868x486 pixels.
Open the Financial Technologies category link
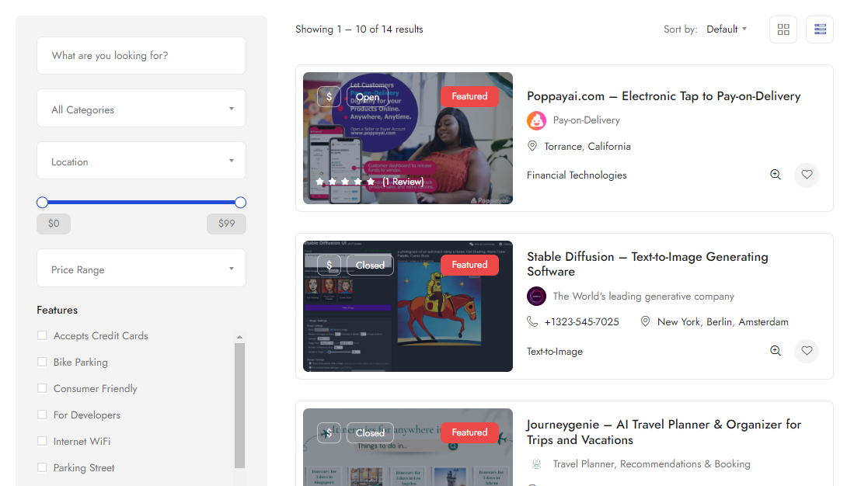577,175
